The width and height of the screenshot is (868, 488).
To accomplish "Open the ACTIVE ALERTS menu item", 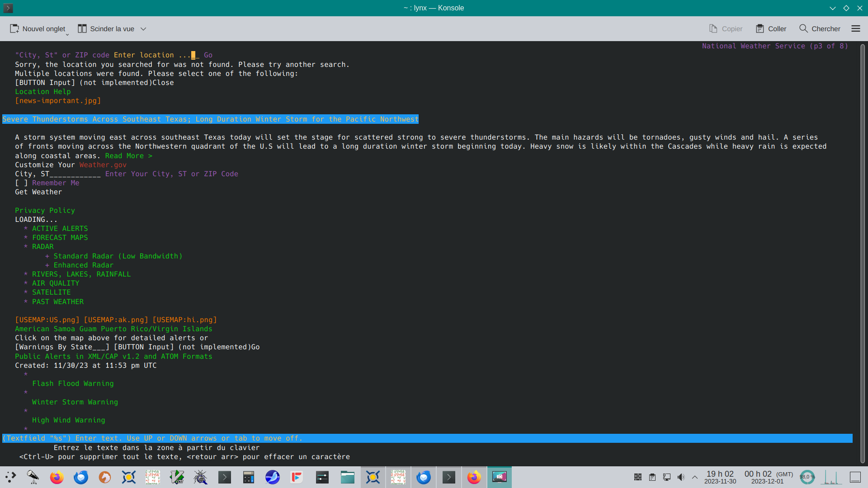I will 60,229.
